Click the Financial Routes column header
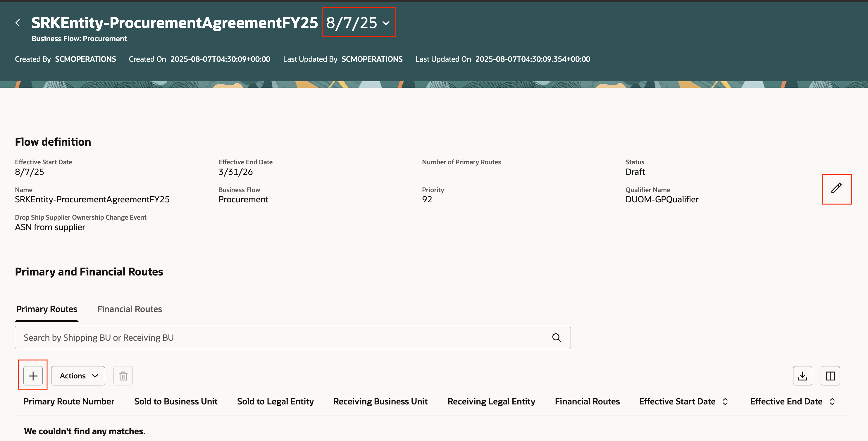 coord(587,401)
